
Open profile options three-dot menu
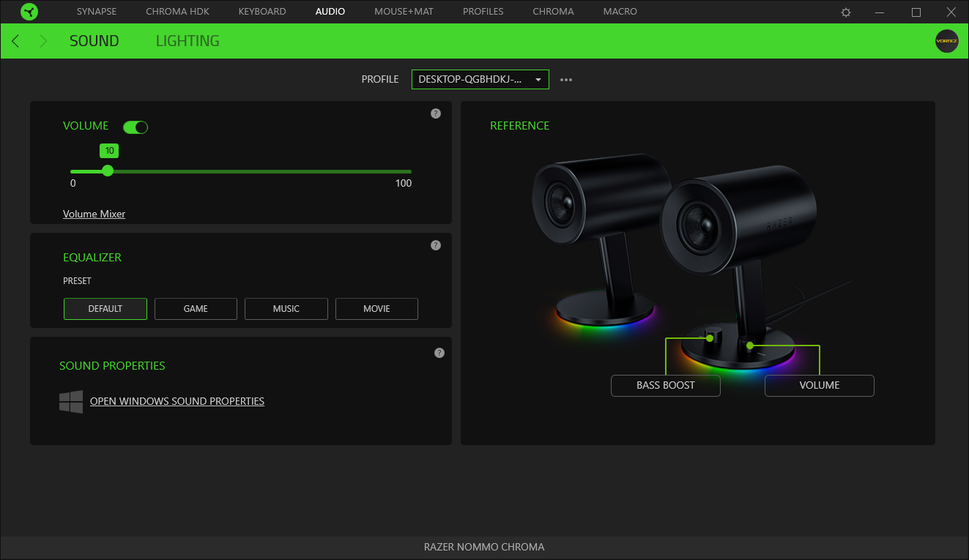566,80
